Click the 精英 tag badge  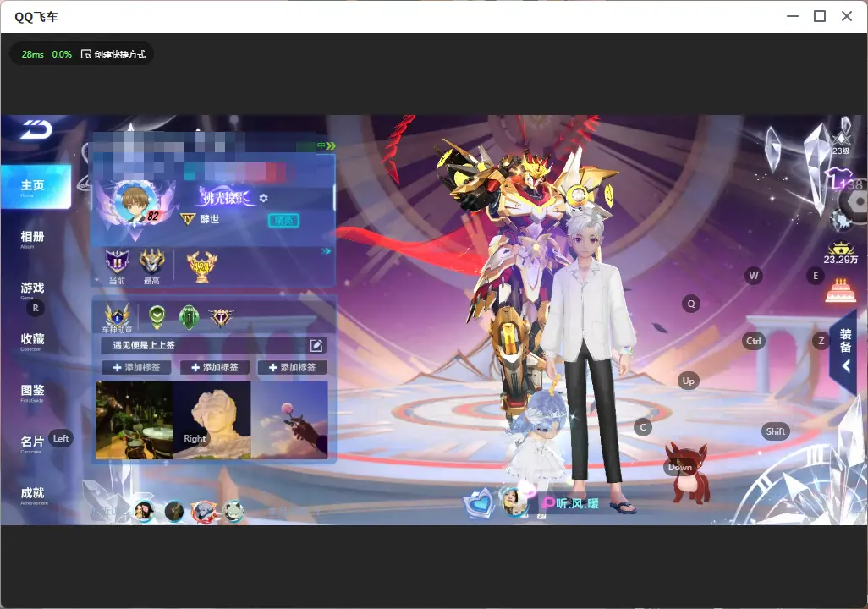[283, 221]
